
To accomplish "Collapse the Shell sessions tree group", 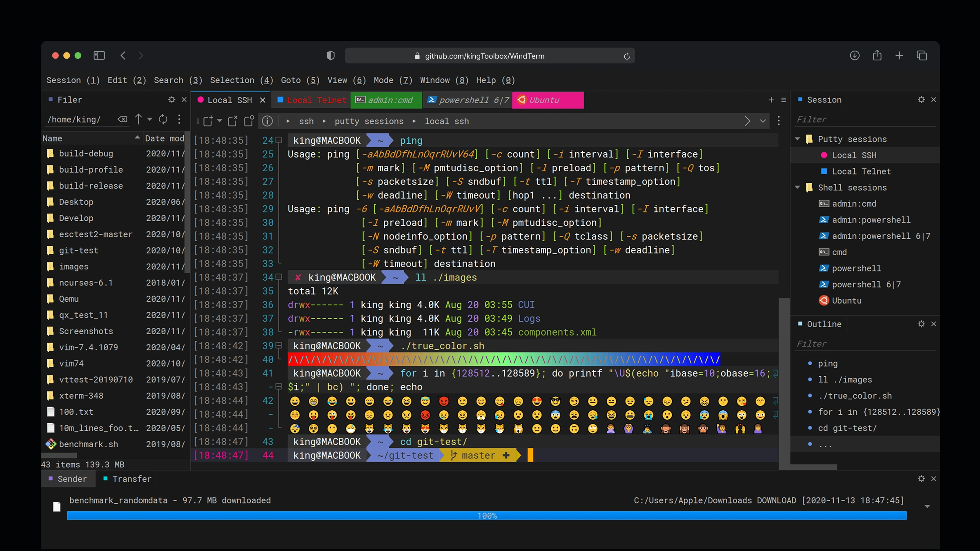I will point(797,187).
